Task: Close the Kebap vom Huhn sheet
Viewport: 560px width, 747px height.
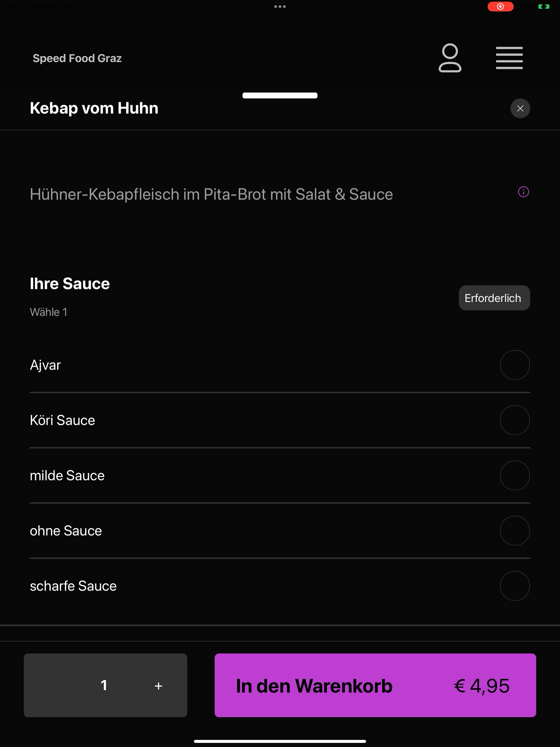Action: point(520,108)
